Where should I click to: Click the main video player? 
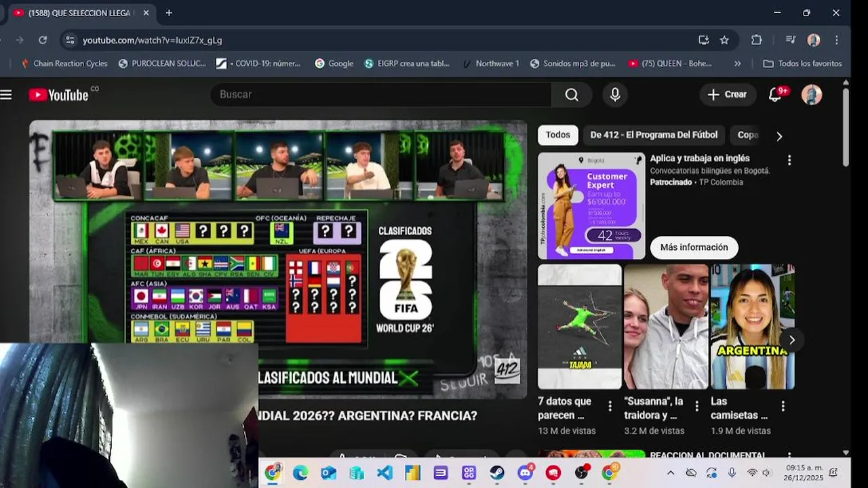pyautogui.click(x=278, y=259)
